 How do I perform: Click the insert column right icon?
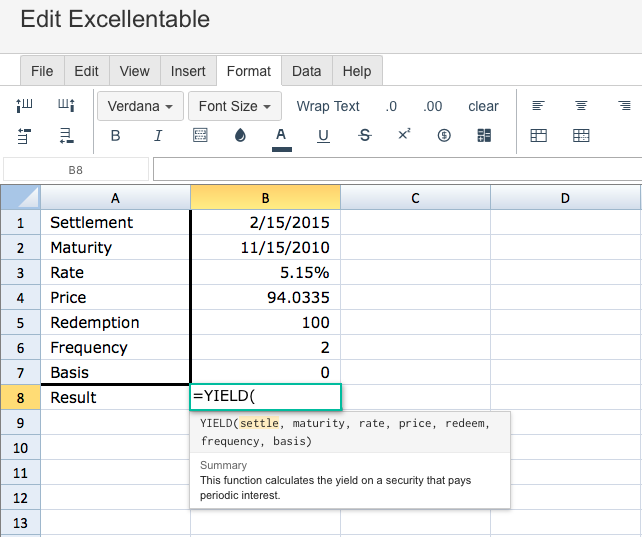[x=66, y=106]
